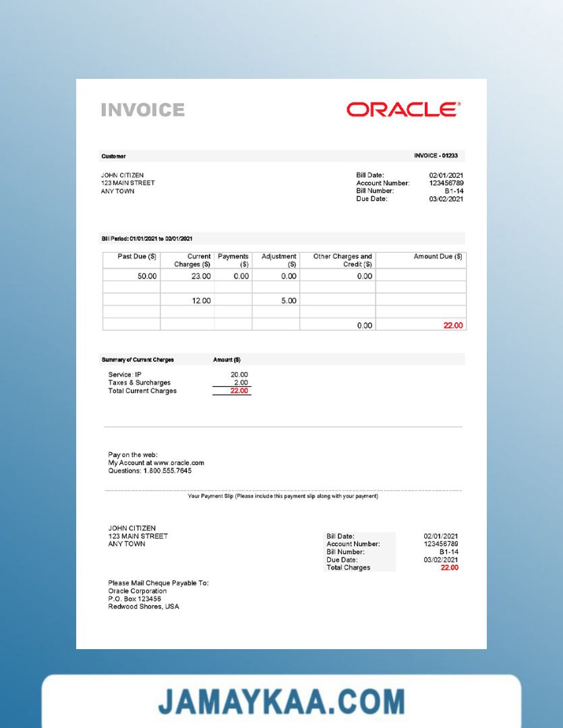
Task: Click the Oracle logo
Action: 403,109
